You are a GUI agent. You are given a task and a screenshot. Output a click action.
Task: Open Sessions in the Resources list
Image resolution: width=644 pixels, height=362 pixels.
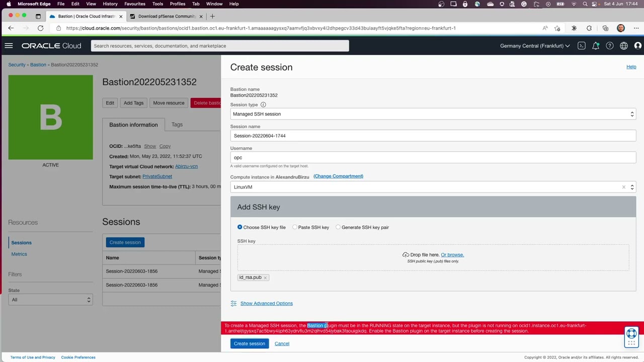[x=22, y=243]
